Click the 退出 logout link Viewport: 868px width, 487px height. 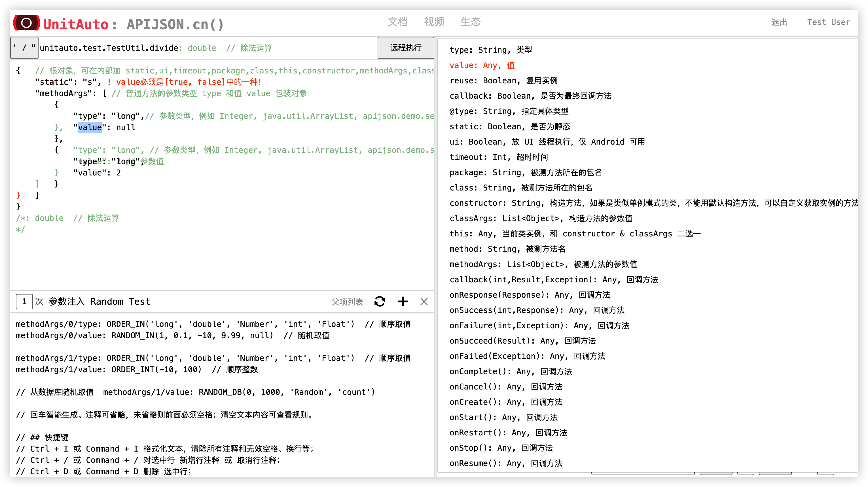tap(779, 22)
